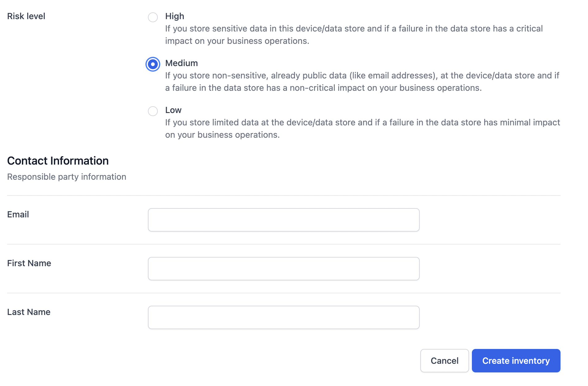Click the High risk description about sensitive data
The height and width of the screenshot is (386, 588).
(354, 35)
